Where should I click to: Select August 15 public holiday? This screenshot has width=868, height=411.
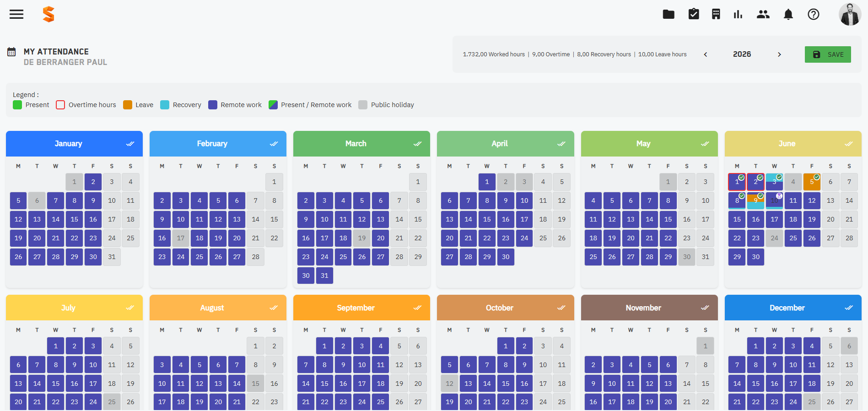coord(255,384)
